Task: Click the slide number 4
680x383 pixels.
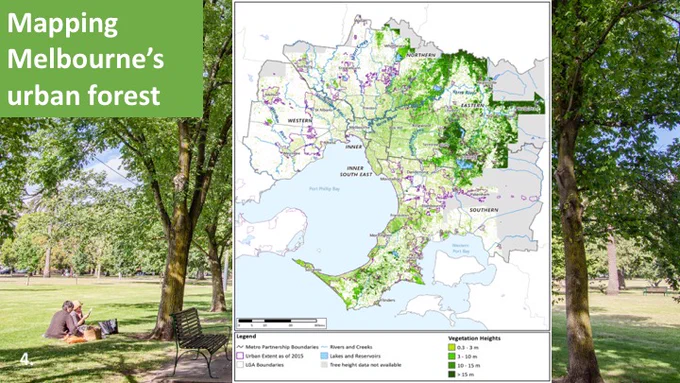Action: point(26,359)
